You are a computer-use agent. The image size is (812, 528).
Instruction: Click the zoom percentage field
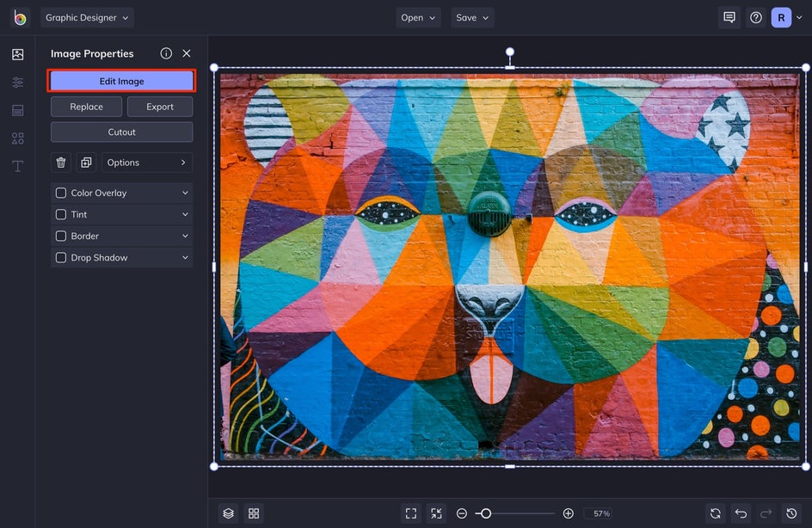pos(598,513)
